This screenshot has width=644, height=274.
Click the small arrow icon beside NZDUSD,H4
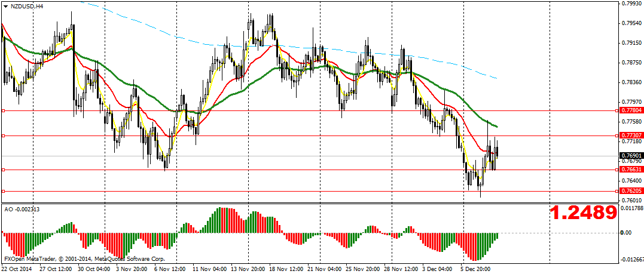coord(5,6)
